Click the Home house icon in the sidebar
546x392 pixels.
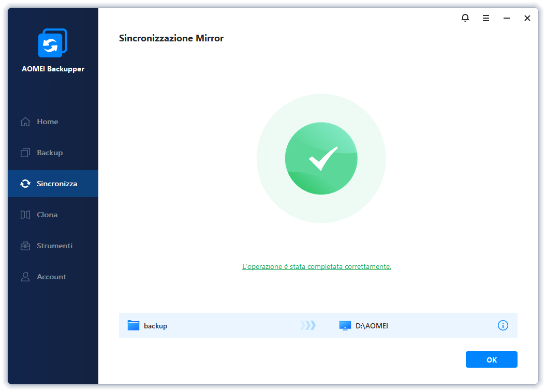point(25,122)
